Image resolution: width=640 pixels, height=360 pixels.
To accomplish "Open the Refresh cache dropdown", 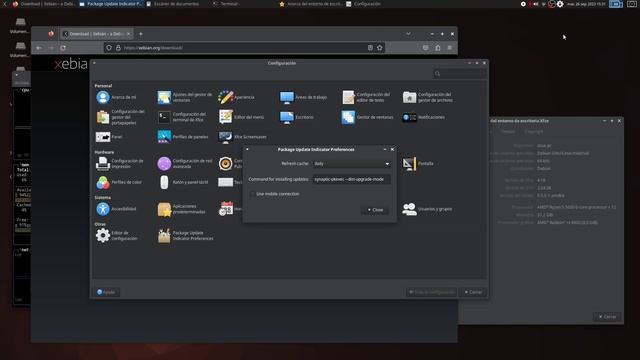I will click(351, 164).
